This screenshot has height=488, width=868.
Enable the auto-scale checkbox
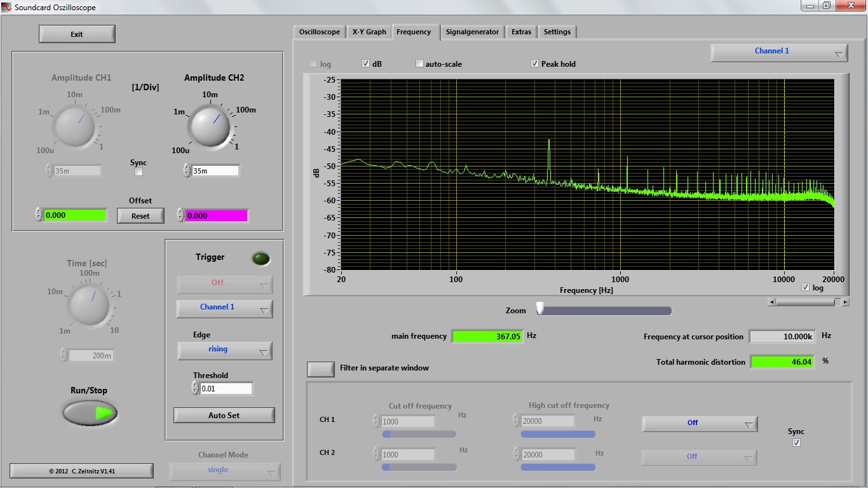click(x=419, y=64)
